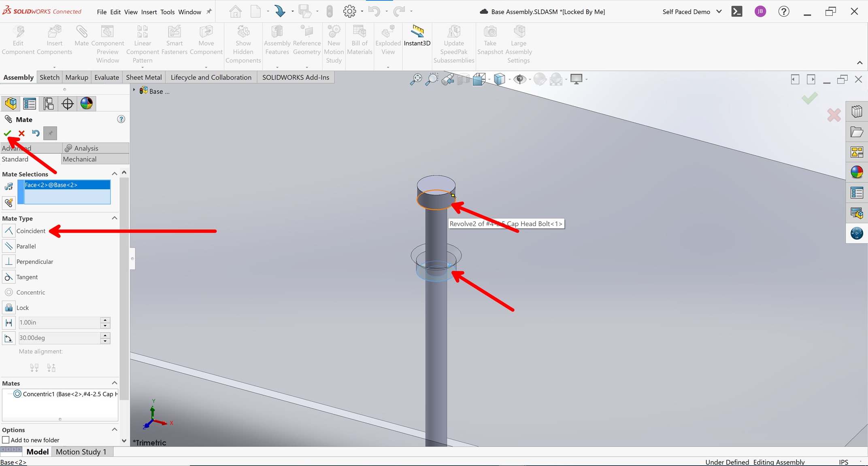The image size is (868, 466).
Task: Confirm the mate with the green checkmark
Action: [7, 133]
